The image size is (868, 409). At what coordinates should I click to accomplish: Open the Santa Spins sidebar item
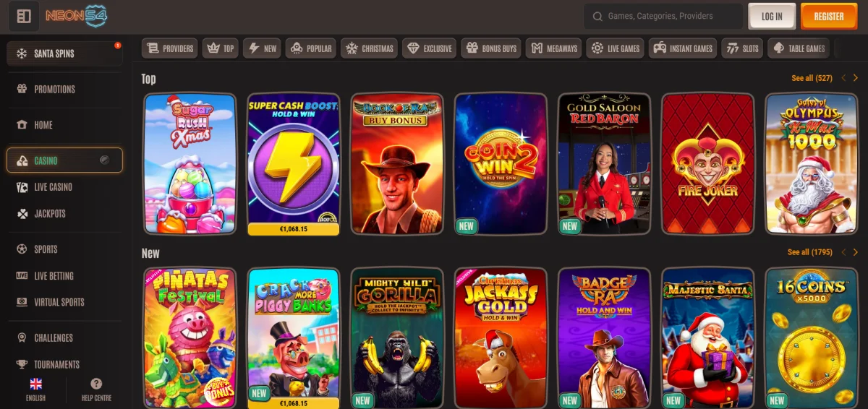(x=64, y=53)
